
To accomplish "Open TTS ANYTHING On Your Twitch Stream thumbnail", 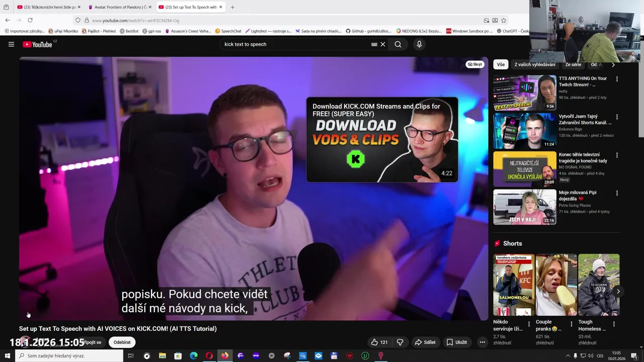I will pyautogui.click(x=525, y=93).
